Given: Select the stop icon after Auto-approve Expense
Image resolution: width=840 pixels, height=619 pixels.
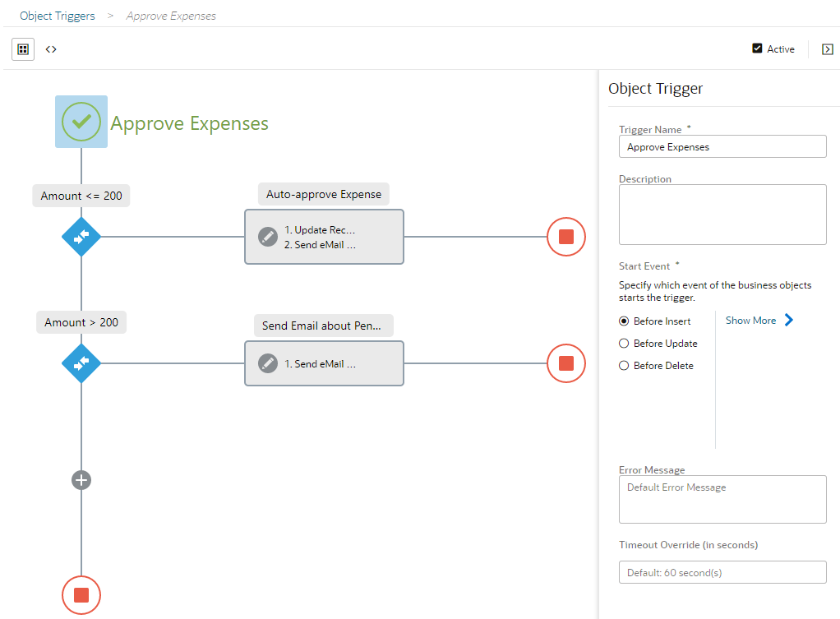Looking at the screenshot, I should pyautogui.click(x=566, y=237).
